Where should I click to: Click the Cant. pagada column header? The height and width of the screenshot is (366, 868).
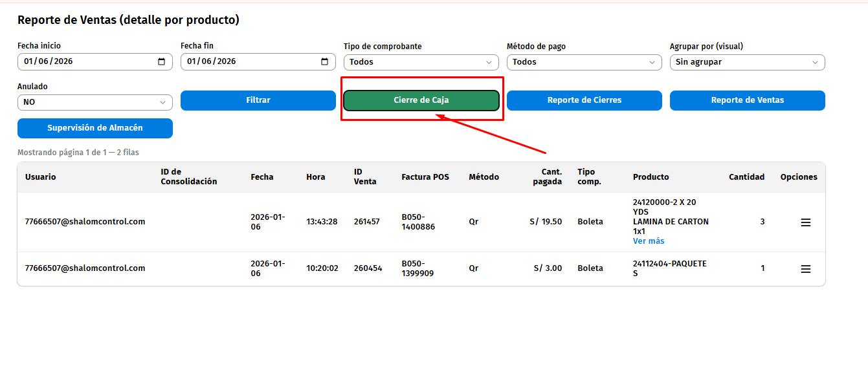pos(547,177)
